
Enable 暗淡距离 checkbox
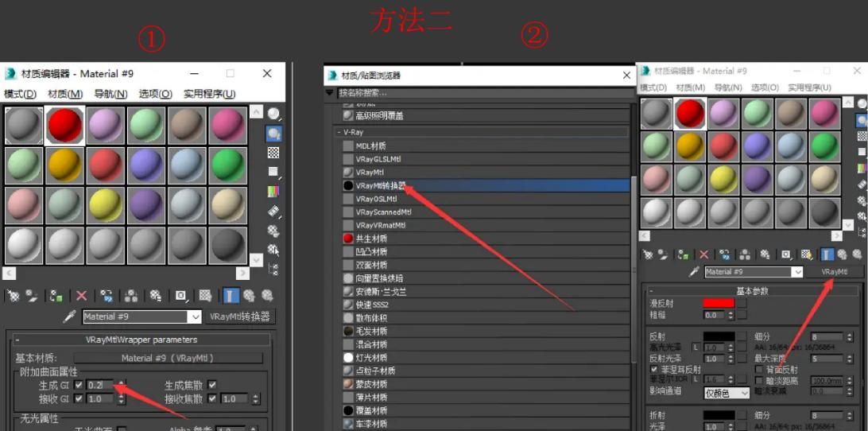tap(759, 380)
